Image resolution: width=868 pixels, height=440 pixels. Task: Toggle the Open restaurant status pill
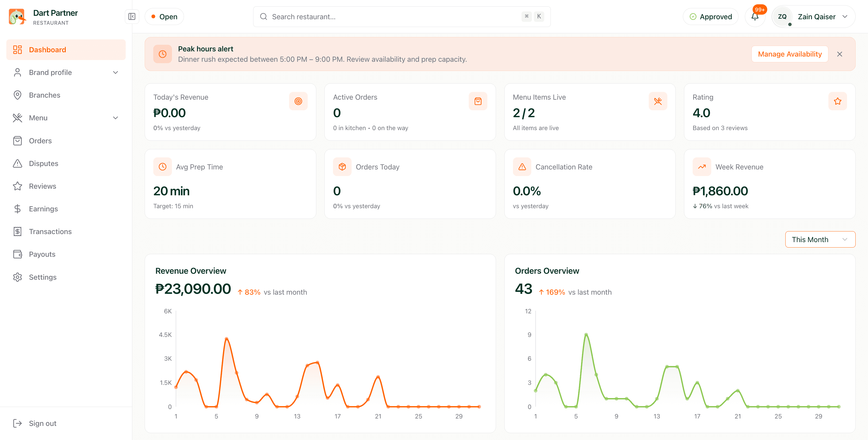tap(164, 17)
